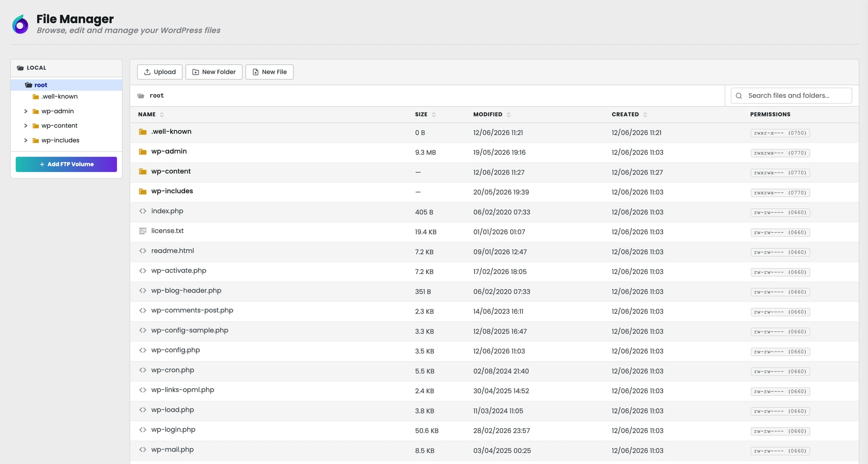Click the code icon beside readme.html
Image resolution: width=868 pixels, height=464 pixels.
[143, 251]
